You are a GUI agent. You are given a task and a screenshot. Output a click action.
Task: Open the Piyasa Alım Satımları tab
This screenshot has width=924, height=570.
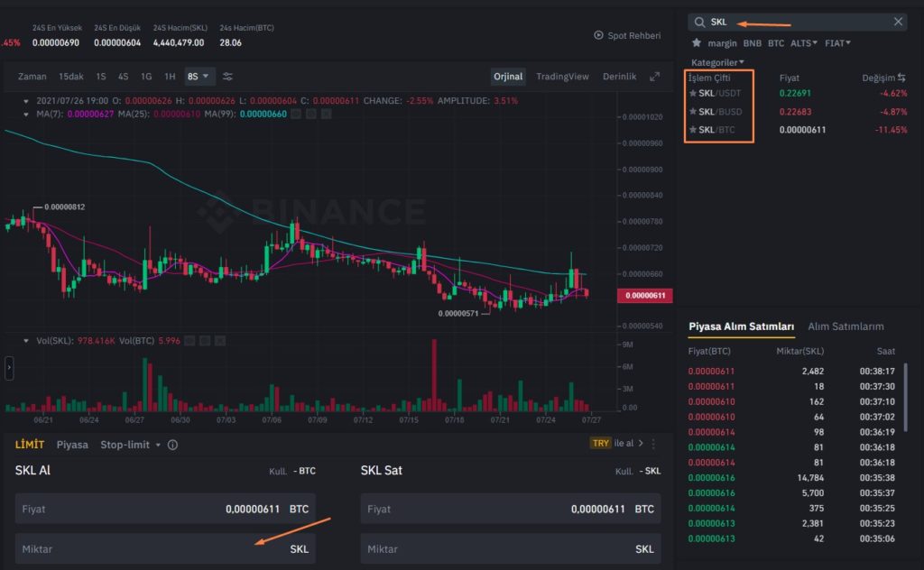tap(742, 326)
